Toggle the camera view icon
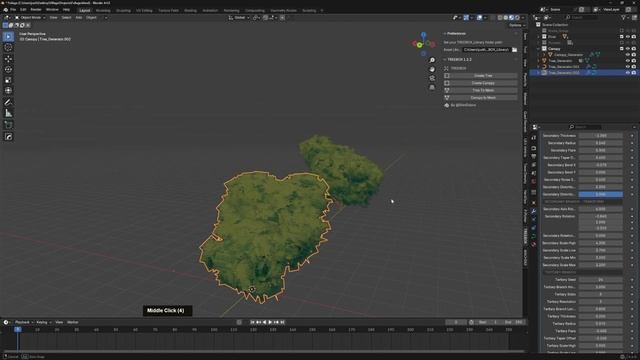 tap(432, 78)
